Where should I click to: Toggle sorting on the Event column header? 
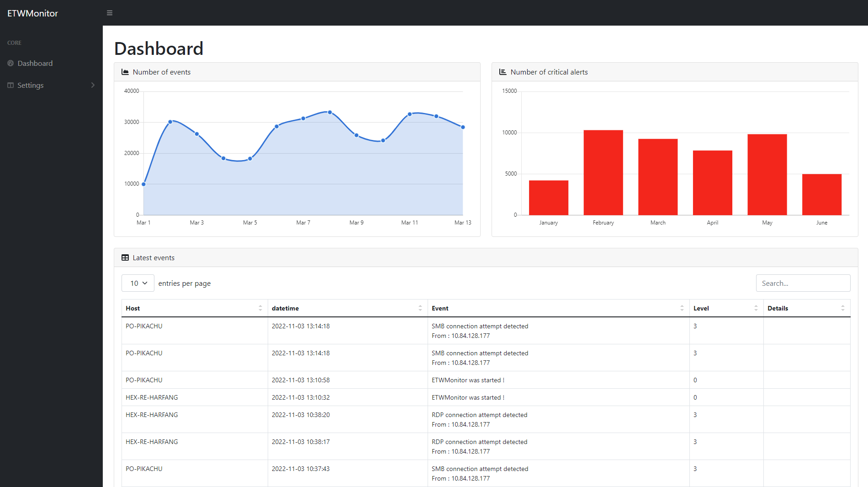[x=683, y=308]
